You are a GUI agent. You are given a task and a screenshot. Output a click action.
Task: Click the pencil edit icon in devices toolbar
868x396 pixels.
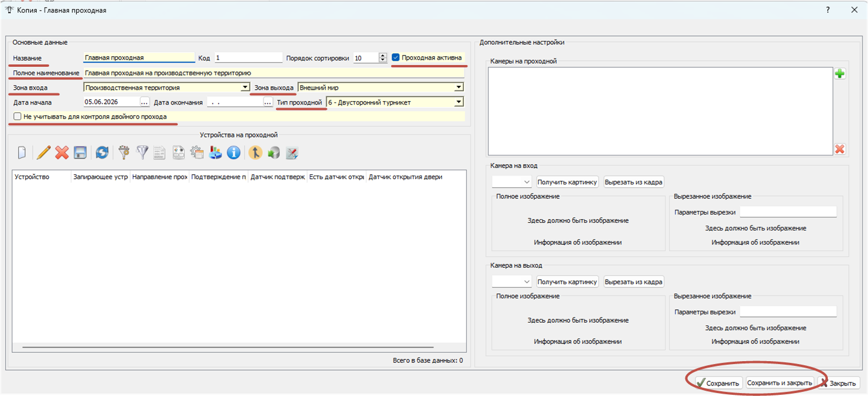coord(43,152)
